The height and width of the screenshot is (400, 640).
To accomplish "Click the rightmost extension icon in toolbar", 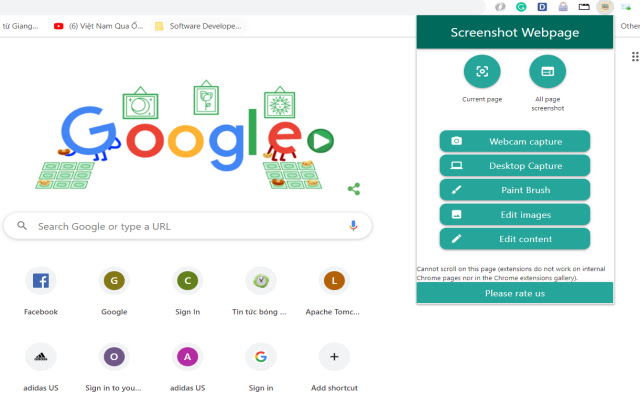I will 626,7.
